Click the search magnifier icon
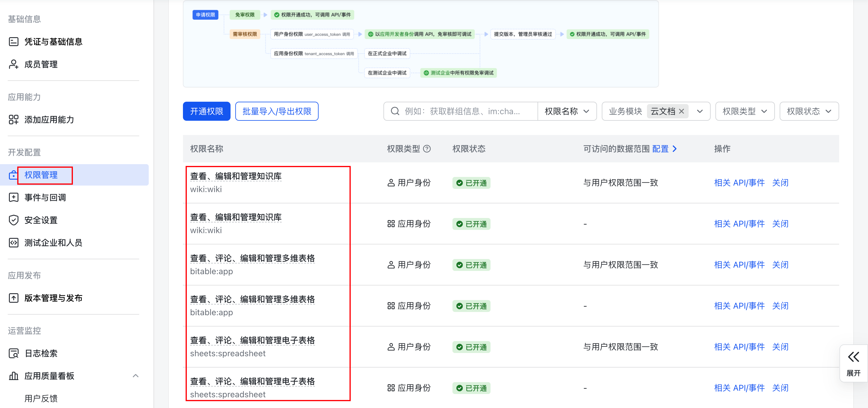Image resolution: width=868 pixels, height=408 pixels. (395, 111)
